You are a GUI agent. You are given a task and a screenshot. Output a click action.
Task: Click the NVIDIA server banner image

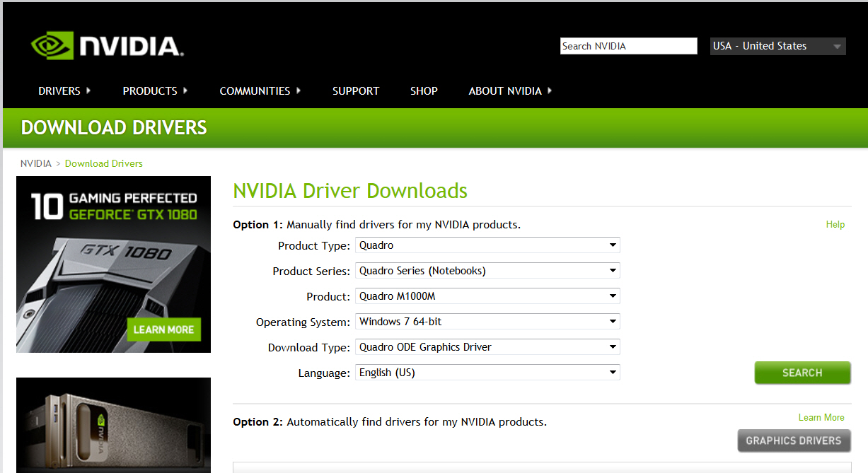click(x=113, y=425)
